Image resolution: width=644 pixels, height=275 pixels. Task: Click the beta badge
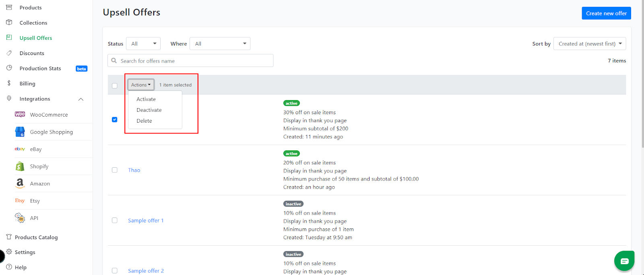[81, 69]
